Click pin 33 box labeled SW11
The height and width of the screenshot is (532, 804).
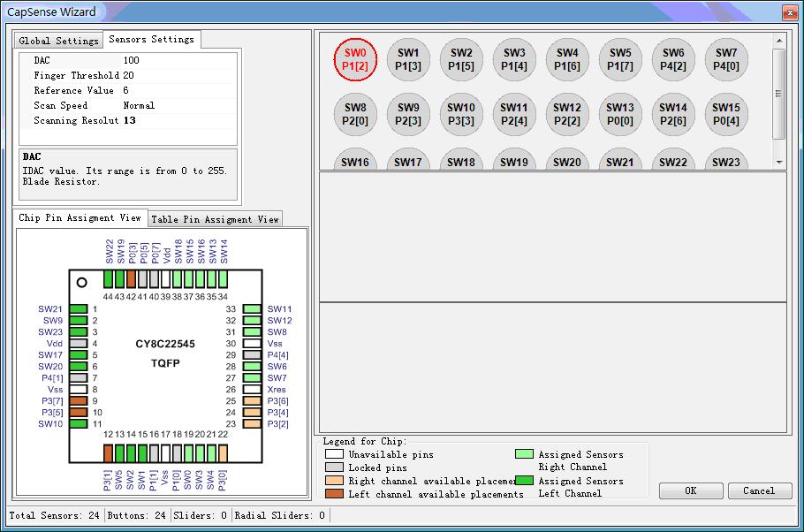tap(252, 309)
